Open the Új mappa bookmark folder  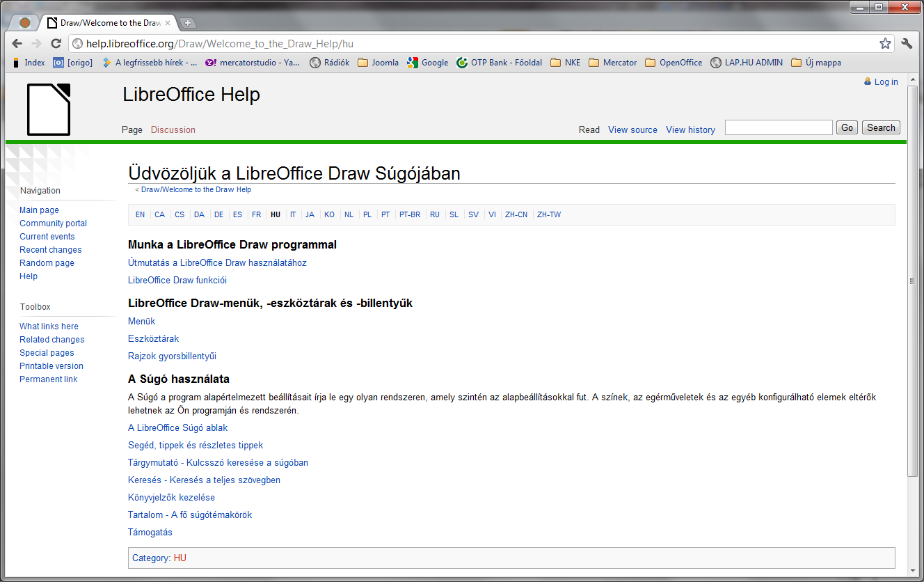click(x=816, y=63)
